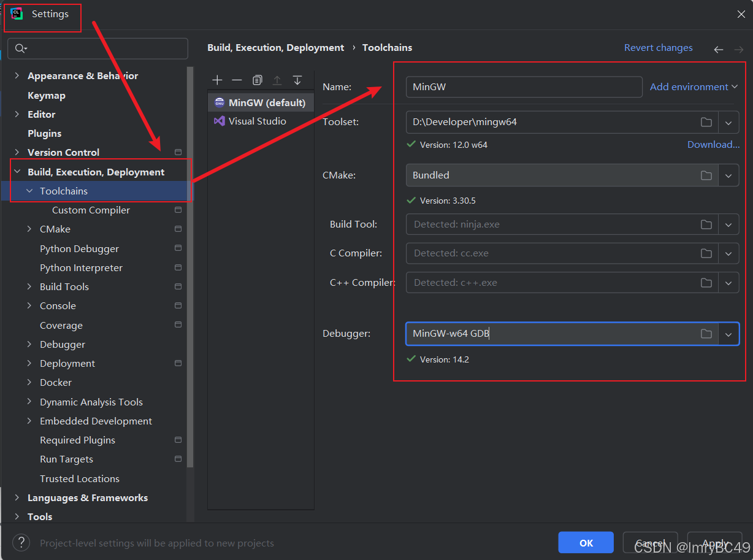
Task: Open Python Interpreter settings
Action: point(81,267)
